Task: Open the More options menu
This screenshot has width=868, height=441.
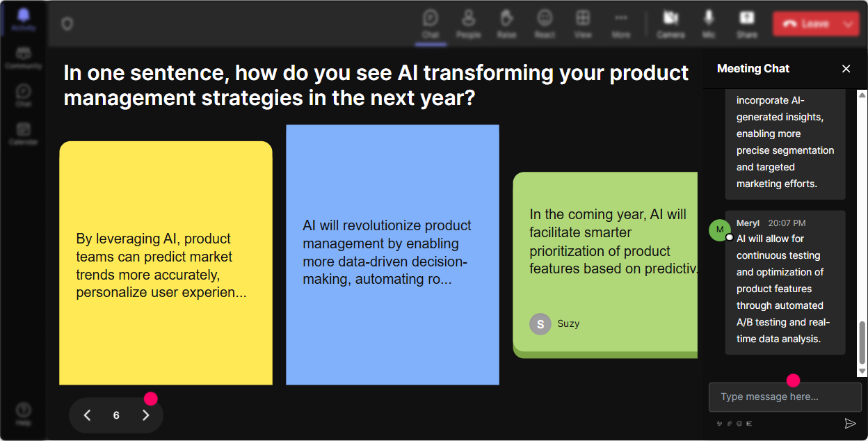Action: pyautogui.click(x=621, y=24)
